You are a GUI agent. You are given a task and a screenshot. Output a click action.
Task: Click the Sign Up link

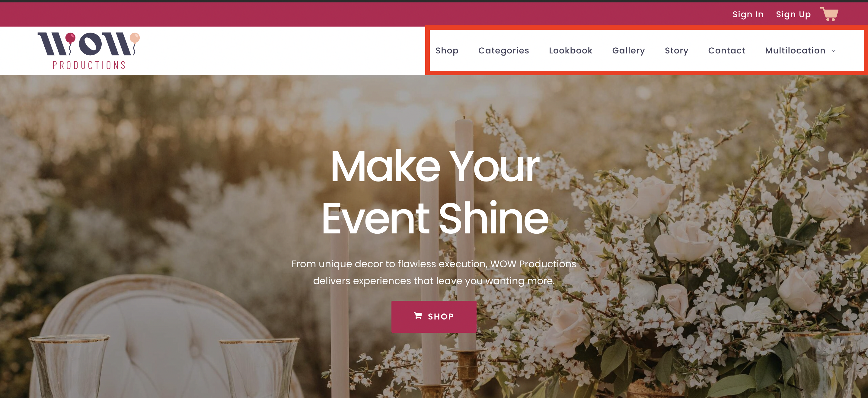(x=793, y=14)
